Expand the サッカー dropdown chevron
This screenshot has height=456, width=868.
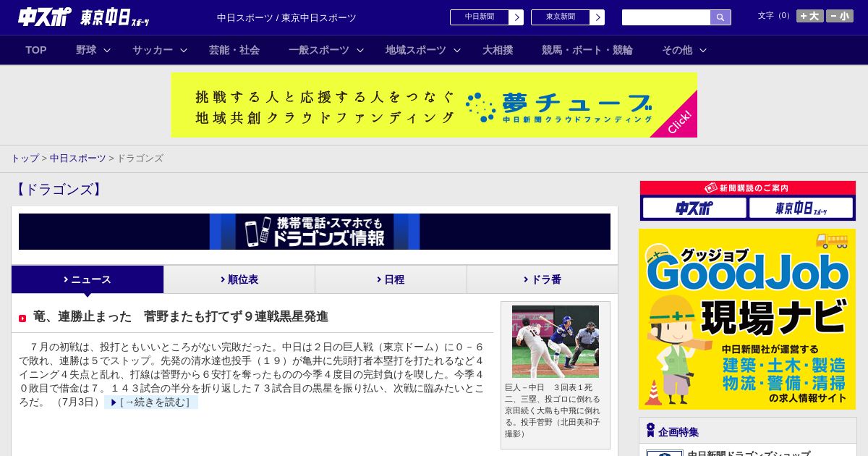coord(184,50)
